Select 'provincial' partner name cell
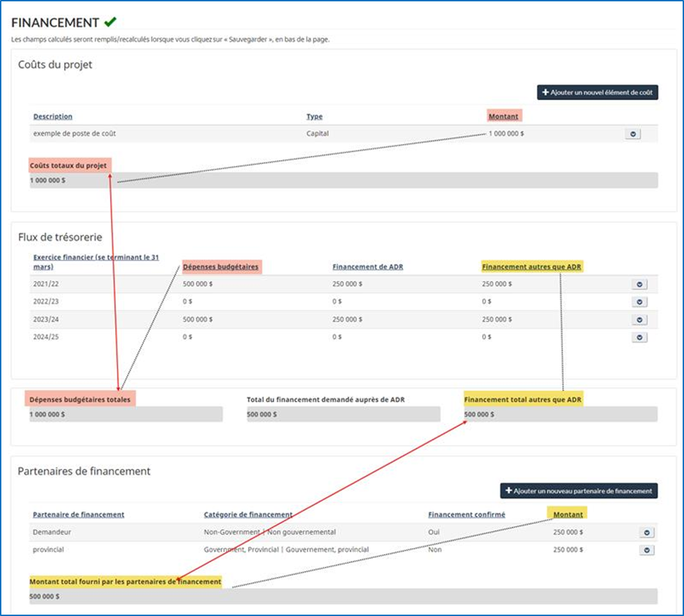 point(48,549)
